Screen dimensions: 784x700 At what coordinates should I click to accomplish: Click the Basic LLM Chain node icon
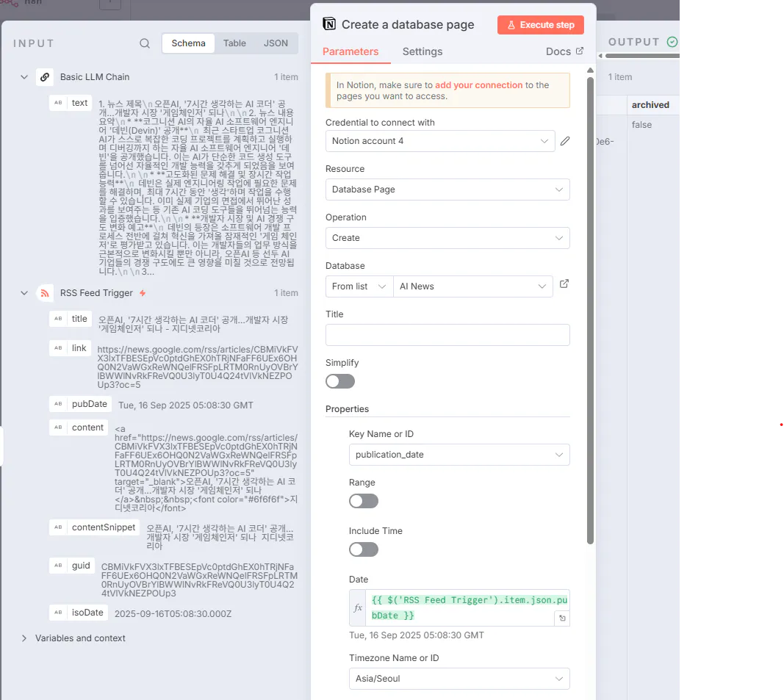pos(45,77)
